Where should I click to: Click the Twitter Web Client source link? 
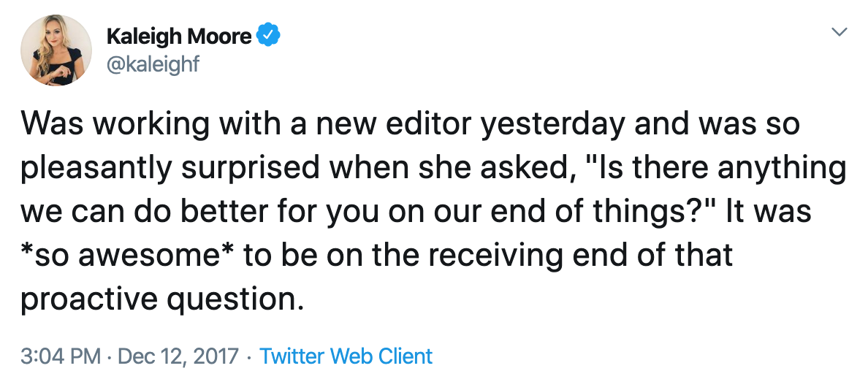click(x=346, y=356)
